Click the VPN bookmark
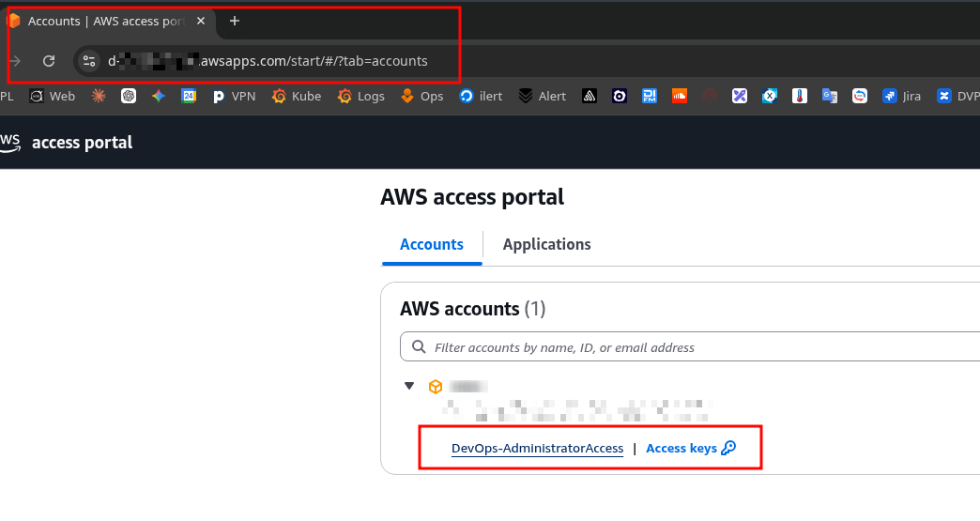 click(x=233, y=96)
